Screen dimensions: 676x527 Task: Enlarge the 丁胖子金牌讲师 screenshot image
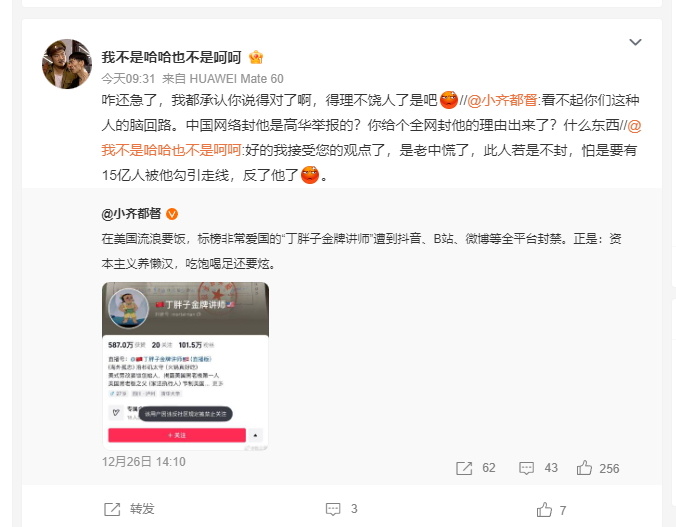point(185,366)
